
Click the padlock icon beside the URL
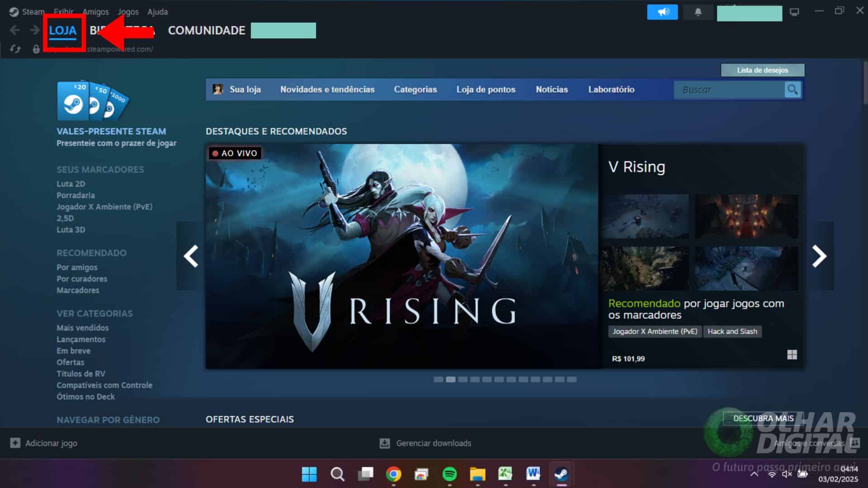coord(36,49)
